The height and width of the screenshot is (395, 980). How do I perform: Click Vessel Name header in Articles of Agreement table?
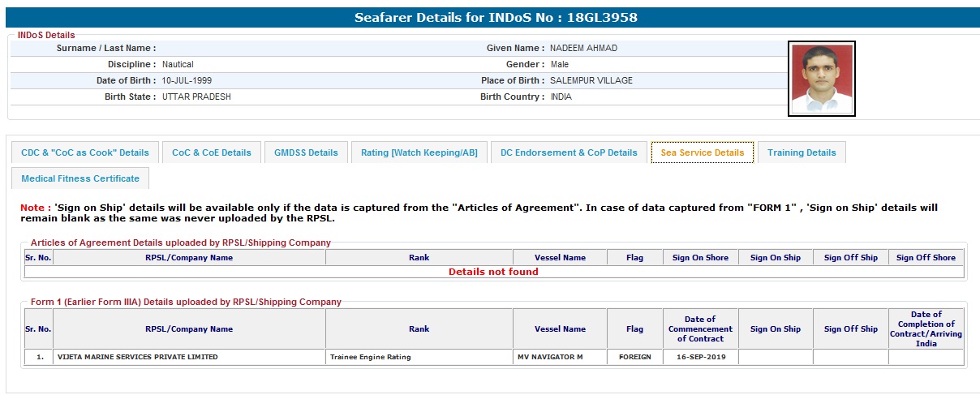(x=560, y=258)
